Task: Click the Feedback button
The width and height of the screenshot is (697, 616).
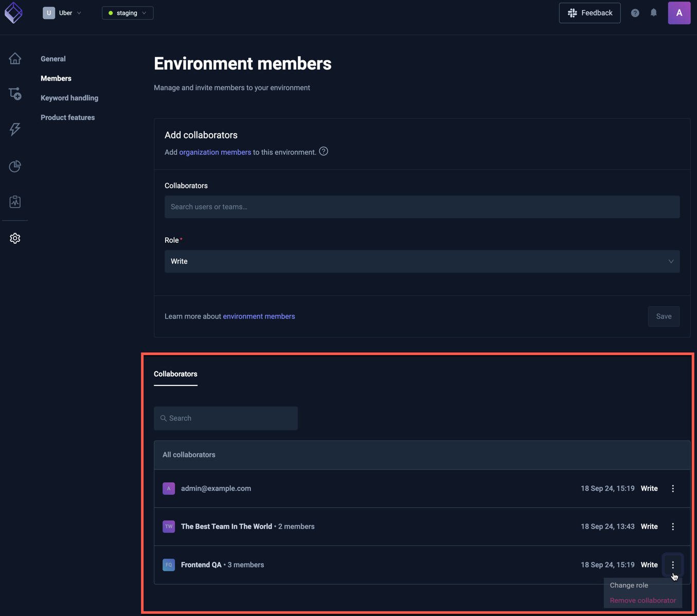Action: [589, 13]
